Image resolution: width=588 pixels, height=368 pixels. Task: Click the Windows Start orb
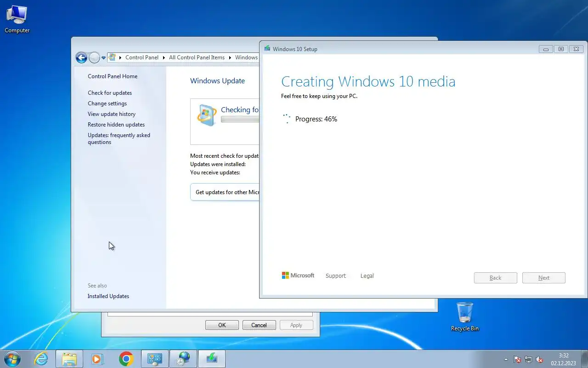pyautogui.click(x=12, y=359)
